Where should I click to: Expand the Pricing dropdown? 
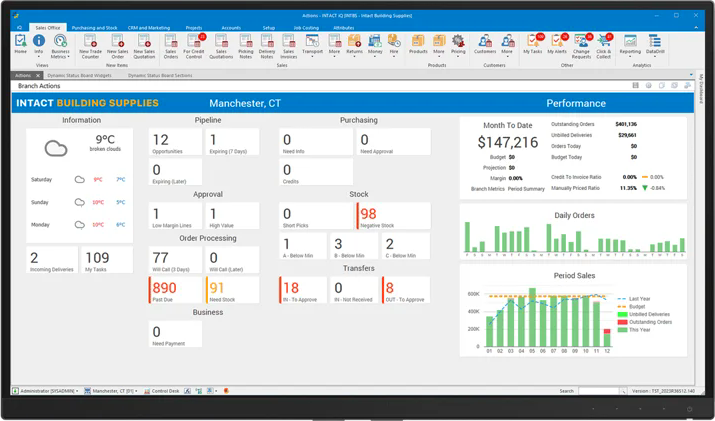(458, 57)
